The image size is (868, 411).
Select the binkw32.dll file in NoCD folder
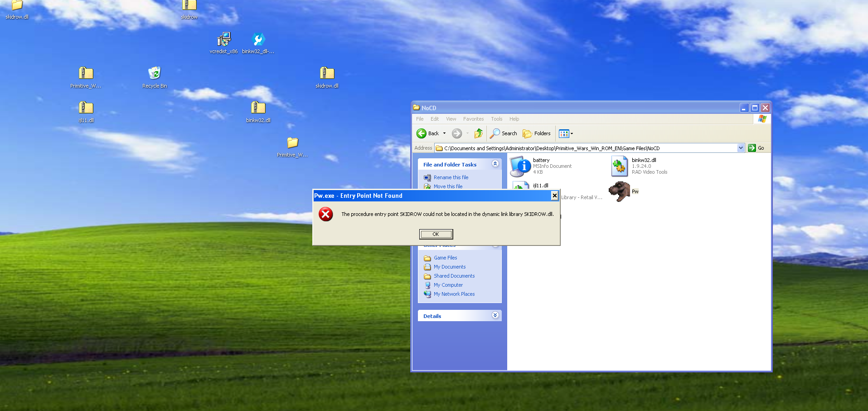tap(639, 166)
